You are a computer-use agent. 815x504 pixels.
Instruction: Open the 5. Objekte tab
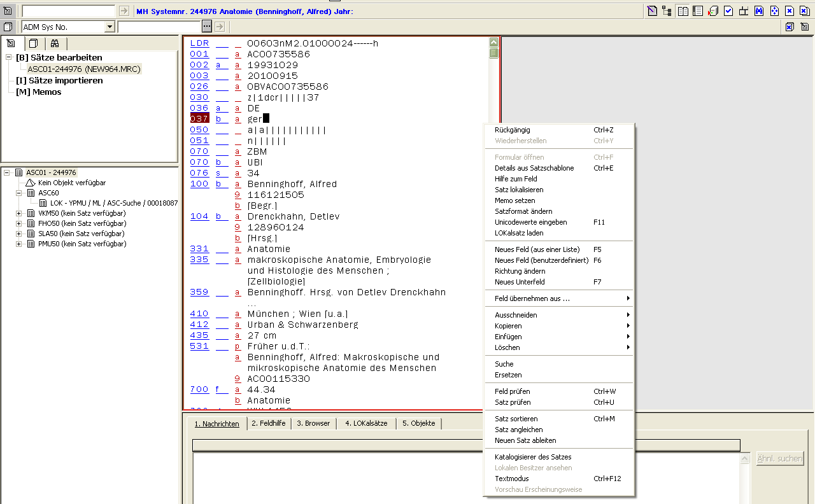click(418, 423)
